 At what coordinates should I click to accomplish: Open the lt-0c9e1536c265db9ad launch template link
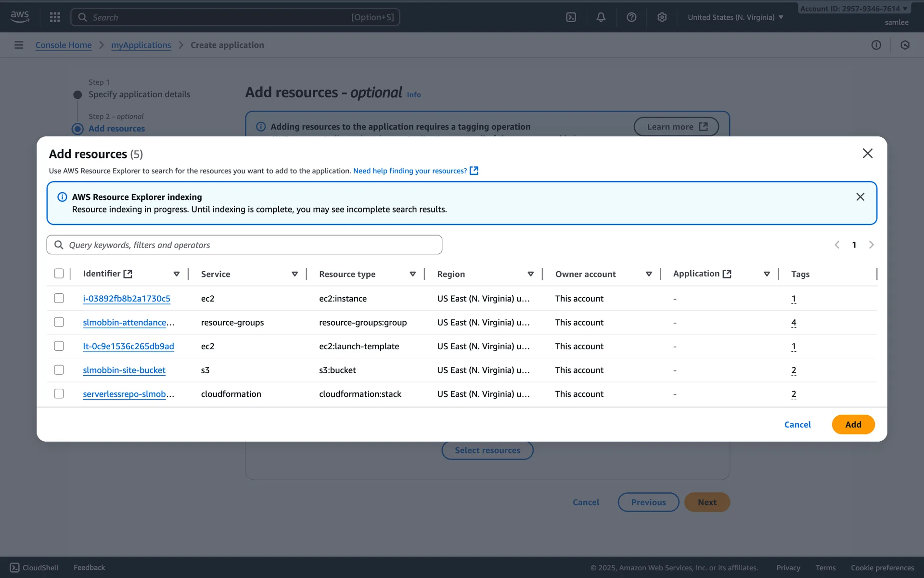[x=128, y=346]
